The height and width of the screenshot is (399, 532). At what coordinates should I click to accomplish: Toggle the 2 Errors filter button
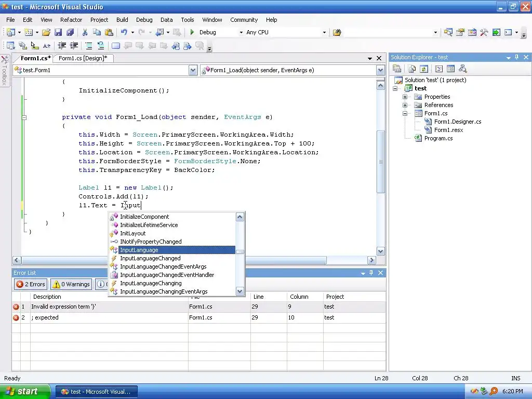coord(31,284)
